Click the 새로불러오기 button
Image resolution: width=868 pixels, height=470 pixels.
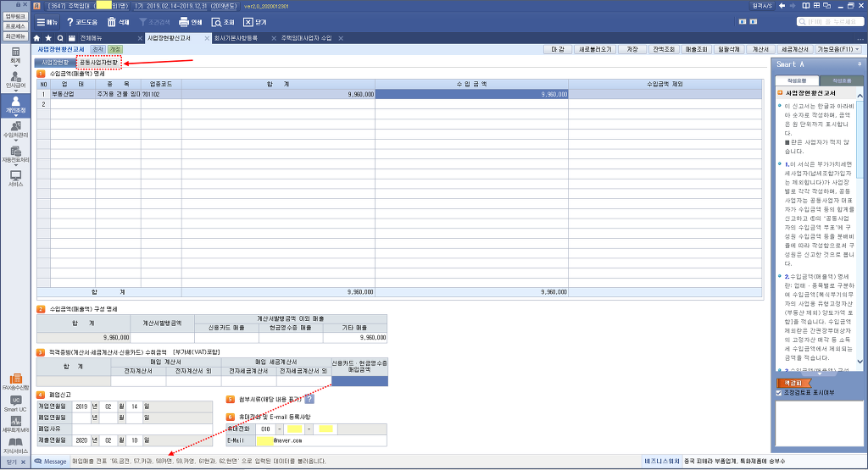point(594,50)
